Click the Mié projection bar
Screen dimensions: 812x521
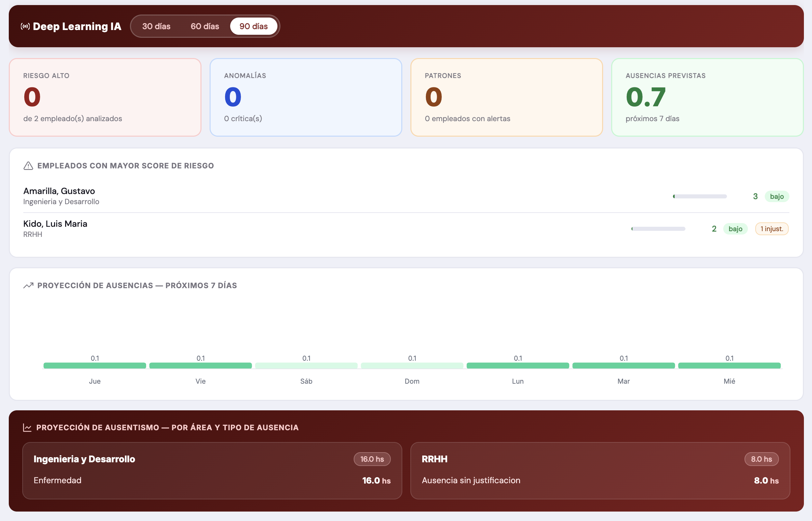[729, 366]
